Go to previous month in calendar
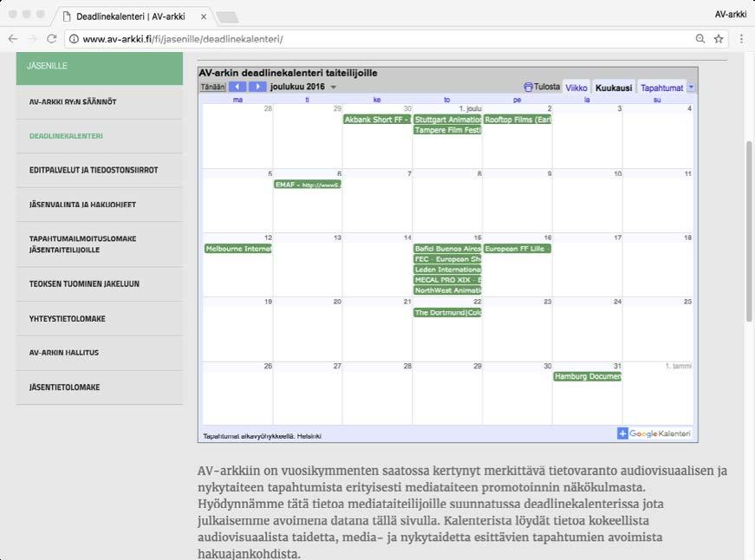The image size is (755, 560). click(x=238, y=87)
